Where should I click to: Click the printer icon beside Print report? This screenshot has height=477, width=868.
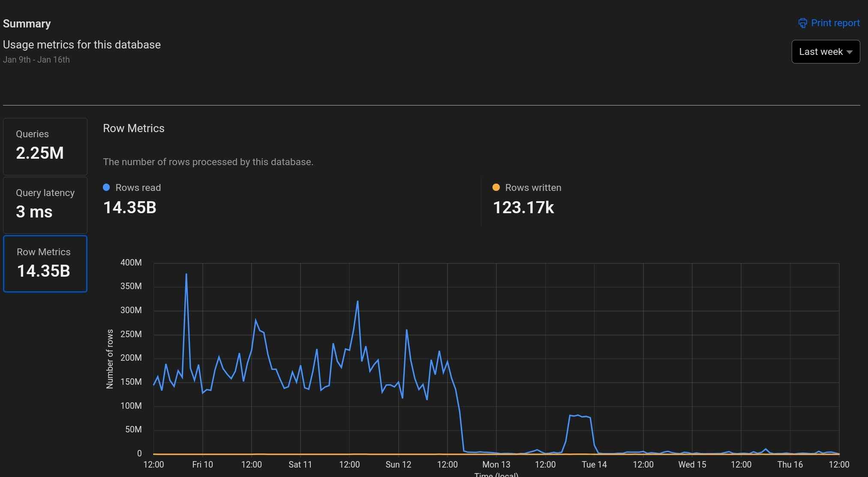pos(802,23)
